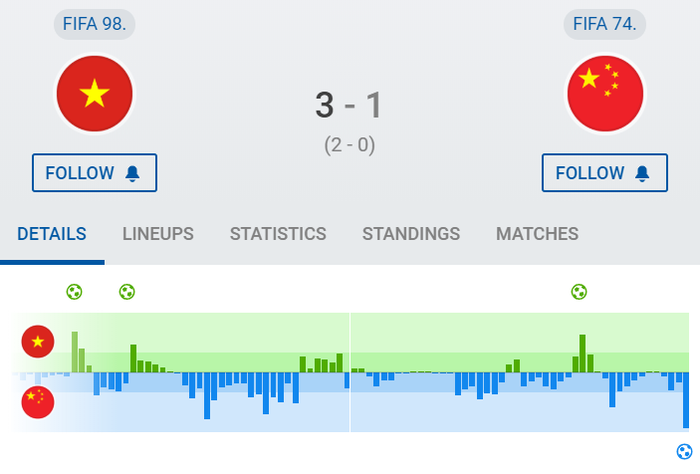Viewport: 700px width, 474px height.
Task: Click the second green goal ball icon
Action: click(127, 292)
